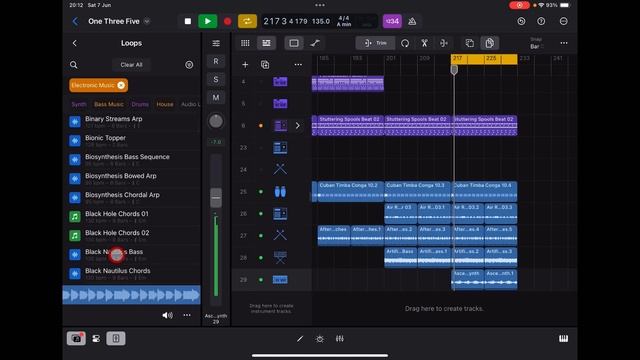The height and width of the screenshot is (360, 640).
Task: Select the Drums category tab
Action: tap(140, 104)
